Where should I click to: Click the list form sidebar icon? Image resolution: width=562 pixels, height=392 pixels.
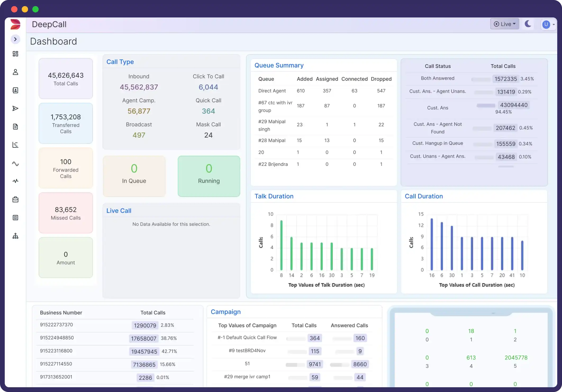point(15,218)
